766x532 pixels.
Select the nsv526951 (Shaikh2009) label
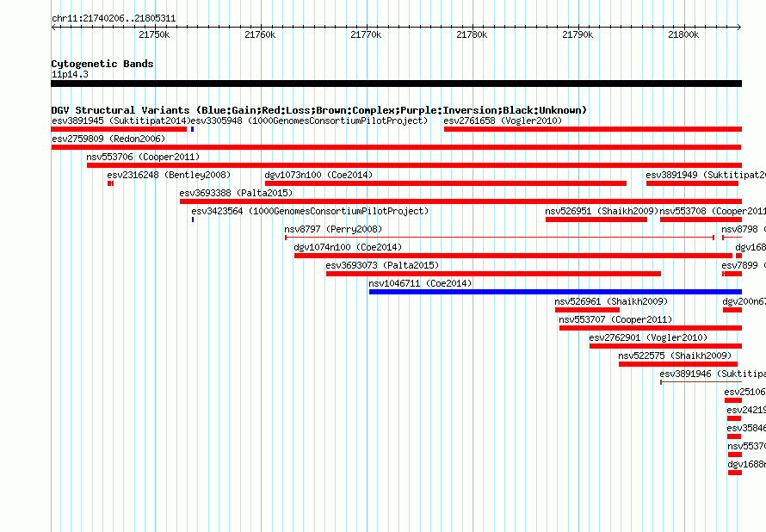pos(602,211)
